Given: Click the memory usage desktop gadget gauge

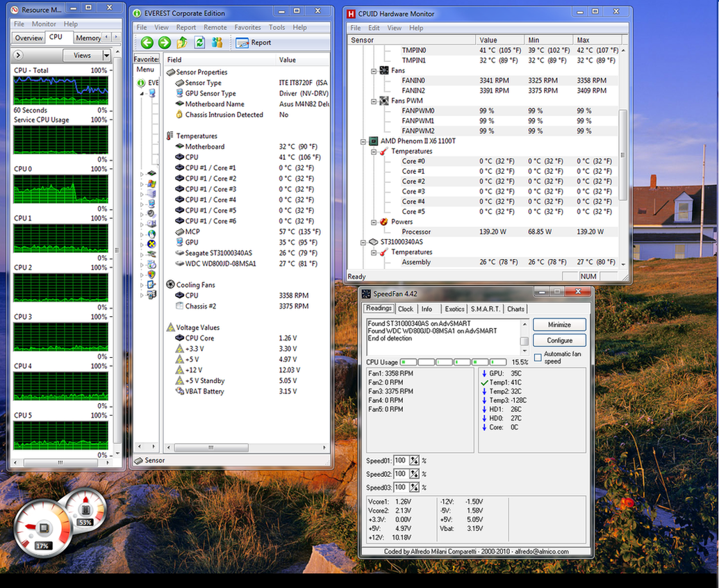Looking at the screenshot, I should [85, 510].
